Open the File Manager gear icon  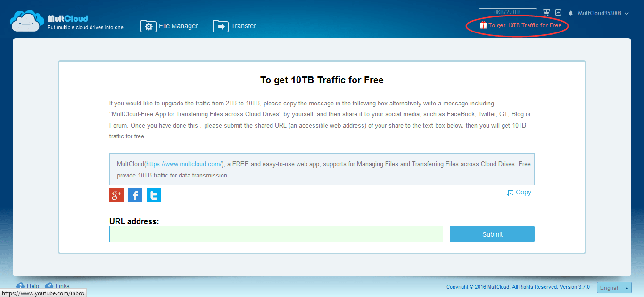tap(149, 26)
